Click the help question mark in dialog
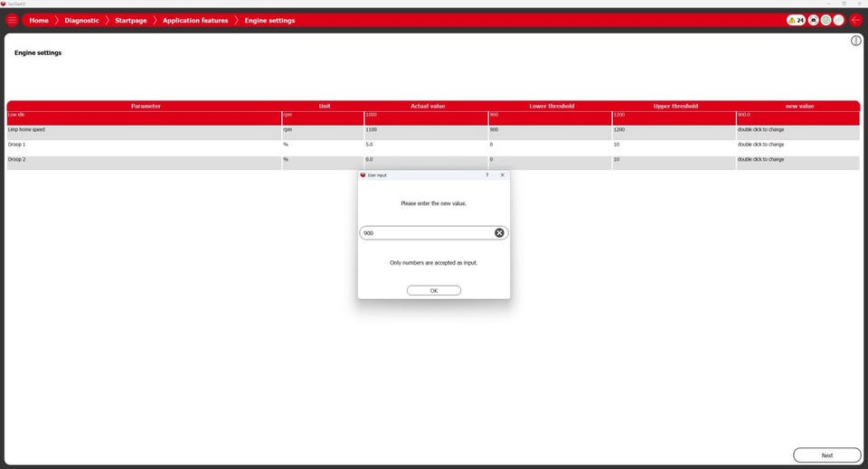The height and width of the screenshot is (469, 868). click(x=487, y=174)
